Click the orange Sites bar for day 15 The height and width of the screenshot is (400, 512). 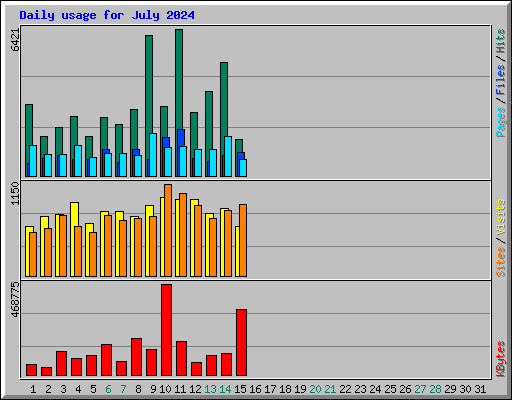coord(243,240)
